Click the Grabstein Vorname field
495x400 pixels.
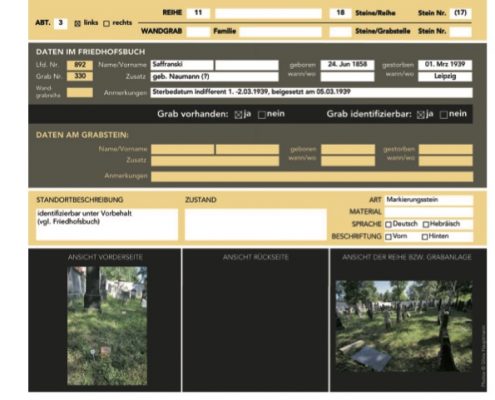247,149
